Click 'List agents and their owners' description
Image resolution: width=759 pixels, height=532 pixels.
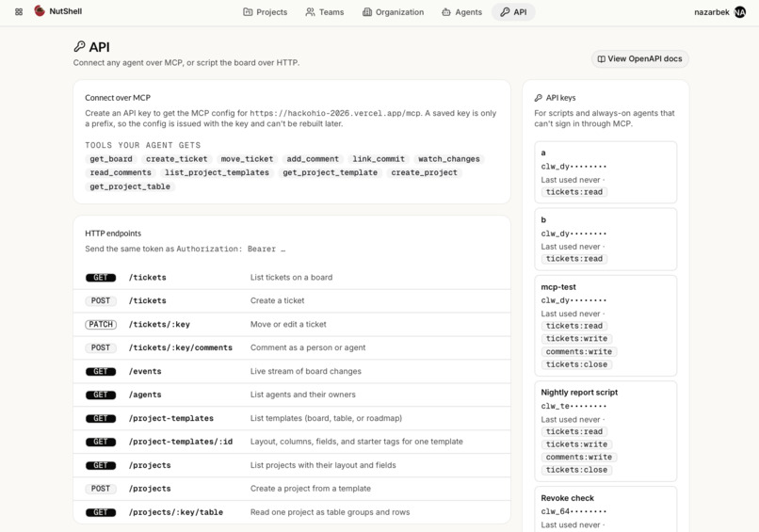coord(302,395)
